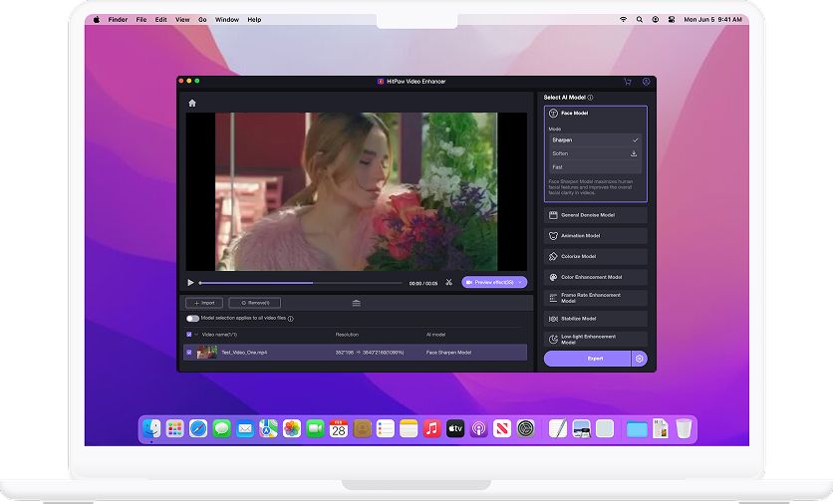Click the info icon beside Select AI Model
The image size is (833, 504).
point(591,98)
